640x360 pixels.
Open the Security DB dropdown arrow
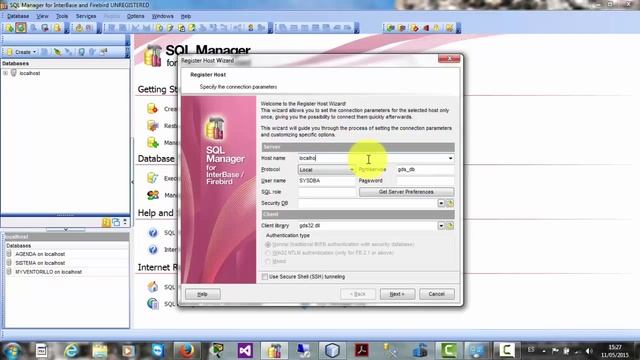coord(441,203)
